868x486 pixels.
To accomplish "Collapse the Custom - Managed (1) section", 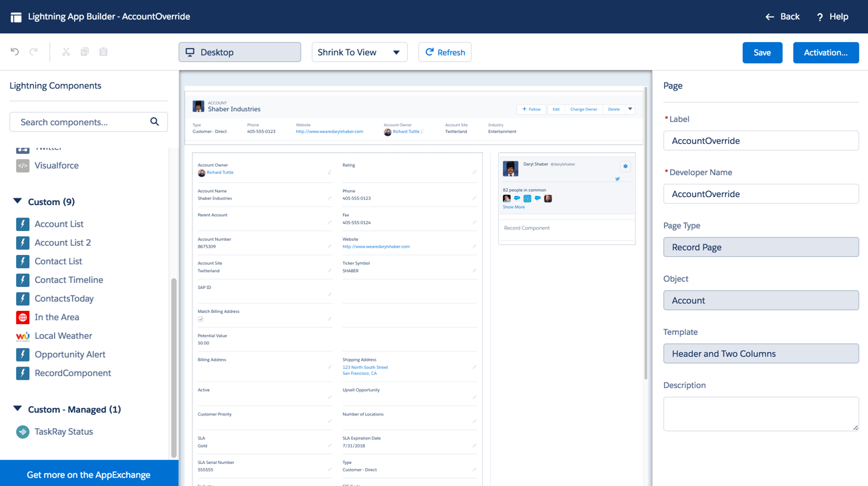I will coord(17,409).
